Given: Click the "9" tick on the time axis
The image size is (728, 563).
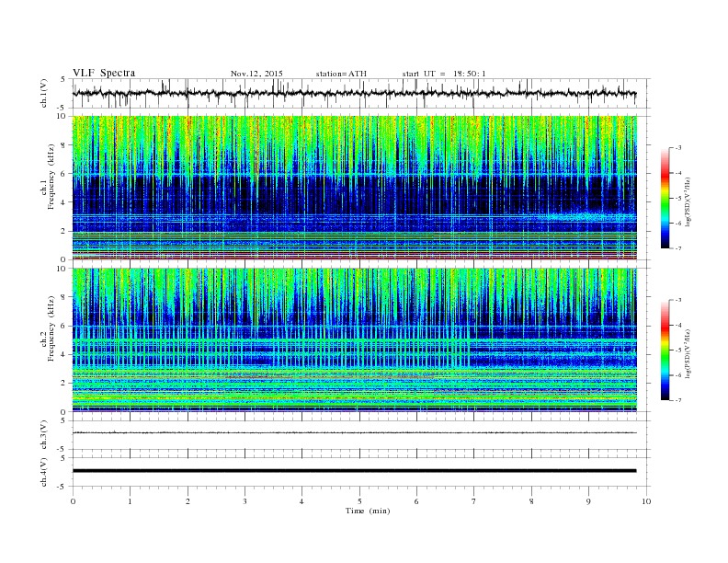Looking at the screenshot, I should tap(588, 501).
